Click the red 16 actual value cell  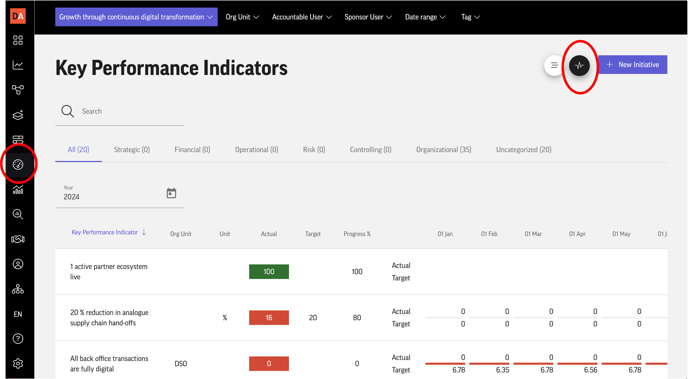pyautogui.click(x=269, y=318)
